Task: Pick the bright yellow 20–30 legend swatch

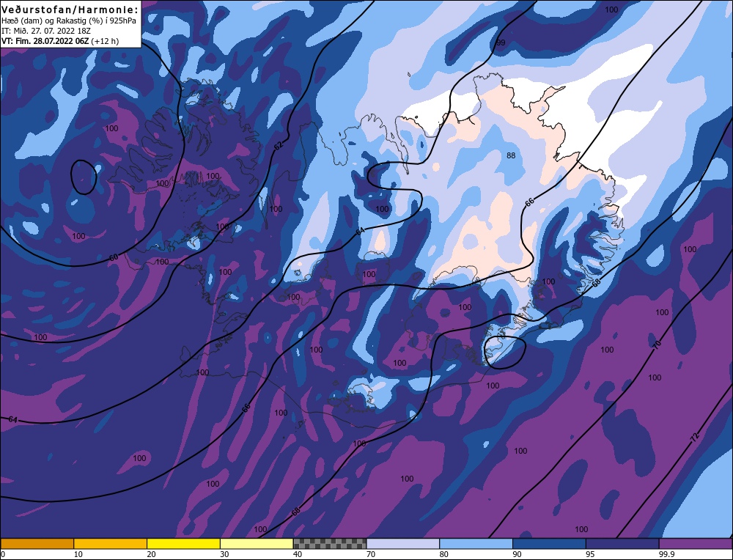Action: (183, 543)
